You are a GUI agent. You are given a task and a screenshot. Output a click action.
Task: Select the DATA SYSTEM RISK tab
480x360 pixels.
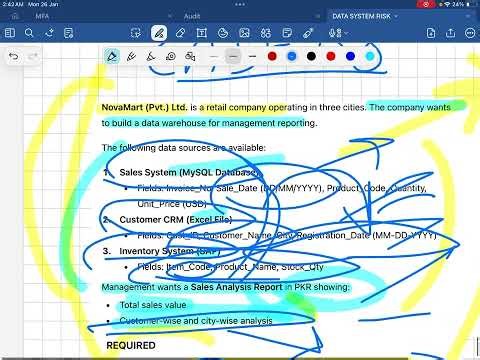[361, 16]
